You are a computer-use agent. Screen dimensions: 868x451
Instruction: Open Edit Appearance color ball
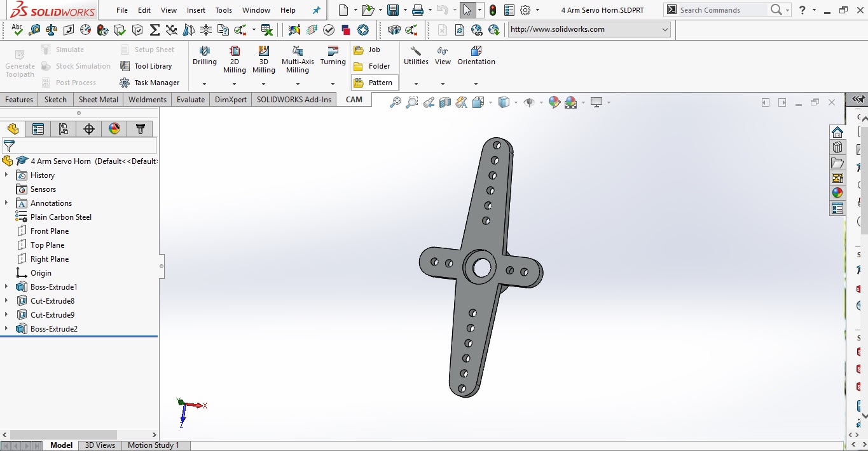tap(554, 102)
